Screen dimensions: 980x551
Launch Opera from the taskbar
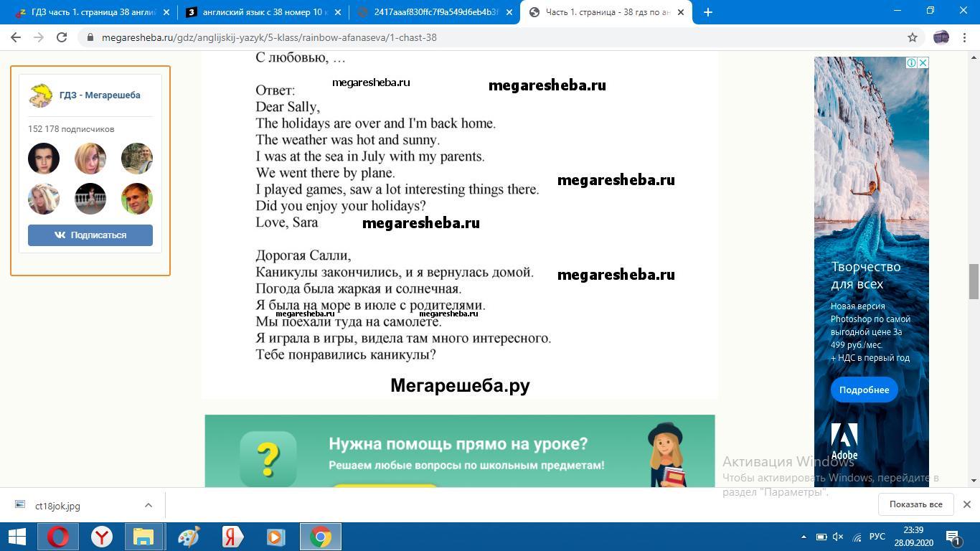(x=59, y=537)
